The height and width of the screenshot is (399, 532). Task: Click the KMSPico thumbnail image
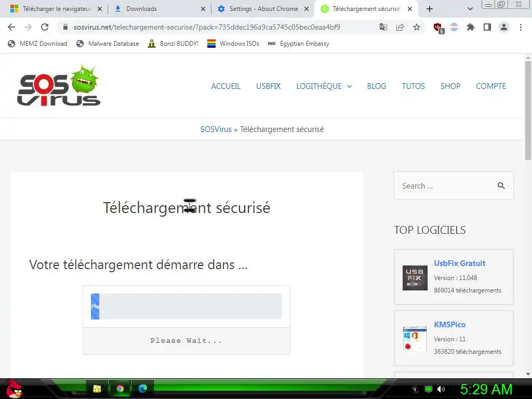(x=415, y=339)
